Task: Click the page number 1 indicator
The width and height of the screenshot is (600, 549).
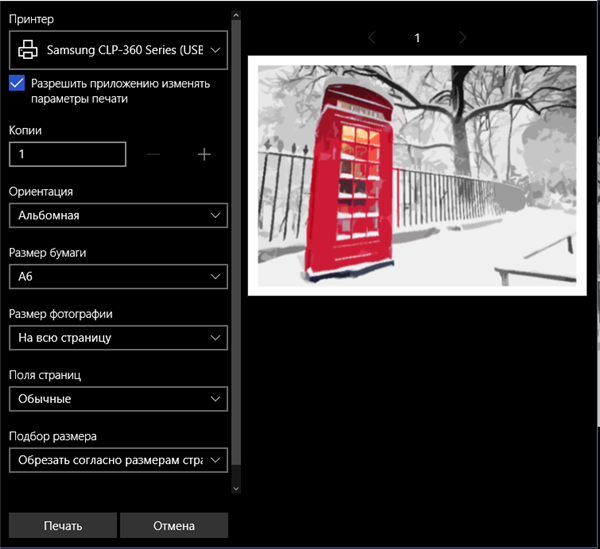Action: pos(417,38)
